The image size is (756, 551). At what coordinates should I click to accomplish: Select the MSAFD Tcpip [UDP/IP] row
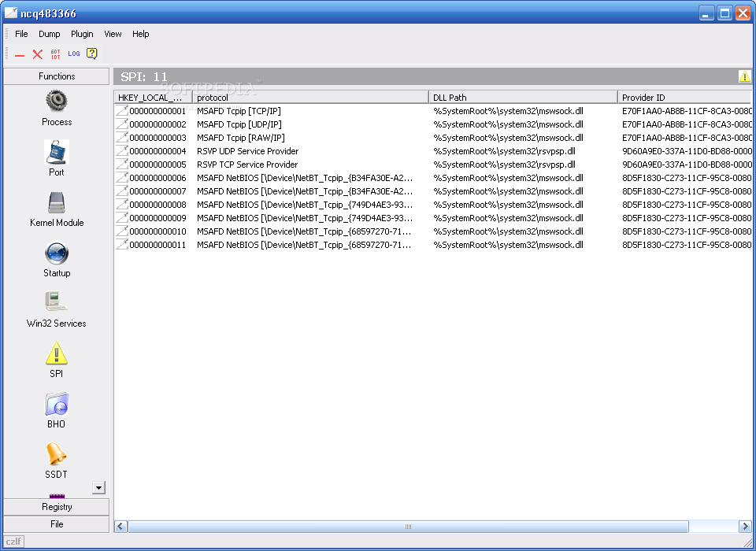click(x=433, y=124)
